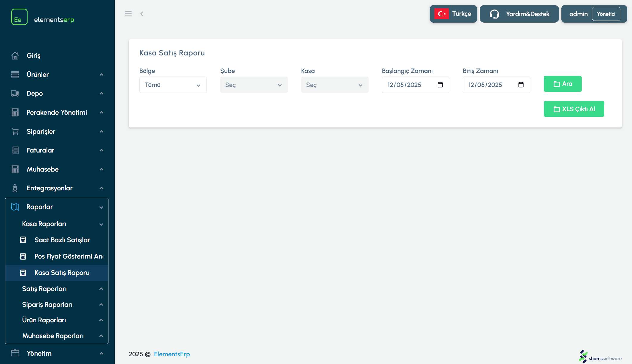The image size is (632, 364).
Task: Open the Faturalar menu
Action: point(41,150)
